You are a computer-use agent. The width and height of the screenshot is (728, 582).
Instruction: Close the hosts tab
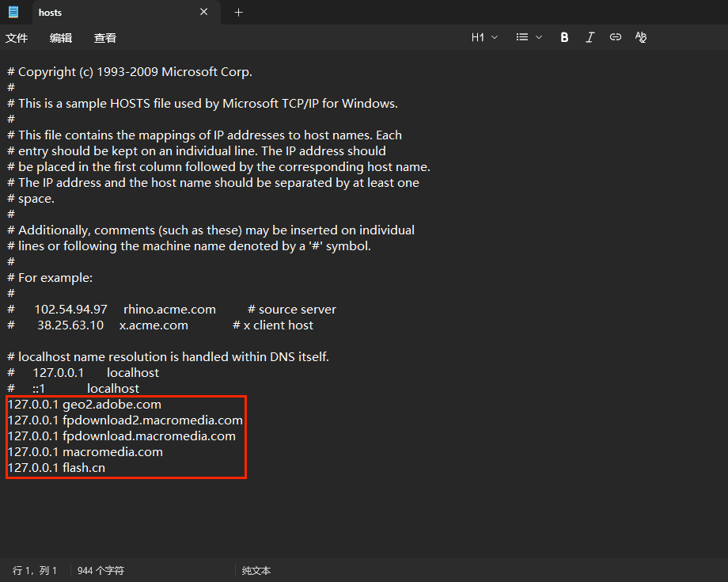[x=204, y=12]
